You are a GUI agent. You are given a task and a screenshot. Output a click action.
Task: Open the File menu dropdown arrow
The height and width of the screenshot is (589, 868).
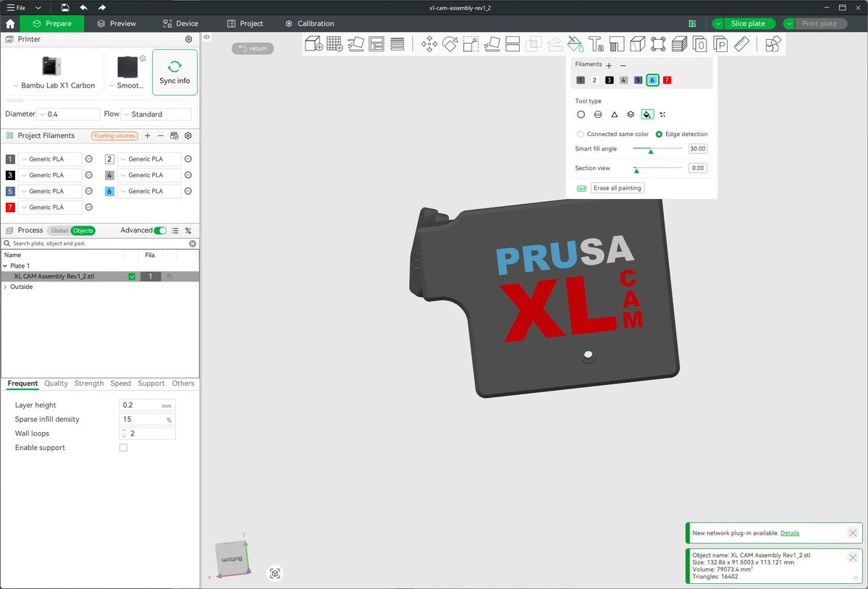click(38, 8)
